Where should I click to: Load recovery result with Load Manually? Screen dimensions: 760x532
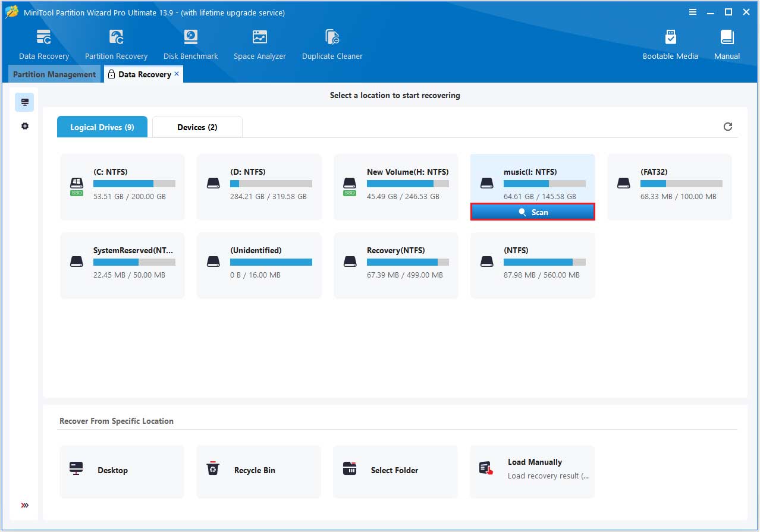[x=532, y=471]
